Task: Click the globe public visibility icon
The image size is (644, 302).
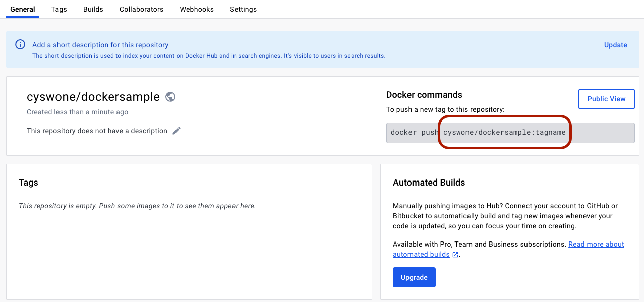Action: 170,97
